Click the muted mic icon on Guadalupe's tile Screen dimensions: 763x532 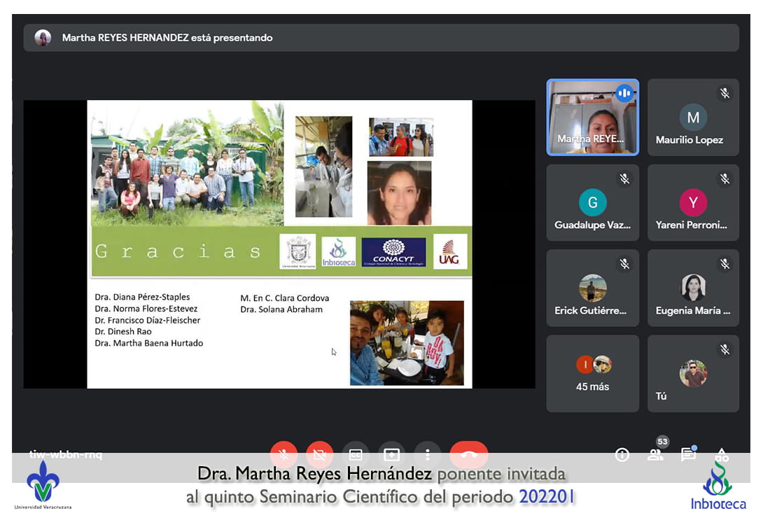tap(624, 179)
